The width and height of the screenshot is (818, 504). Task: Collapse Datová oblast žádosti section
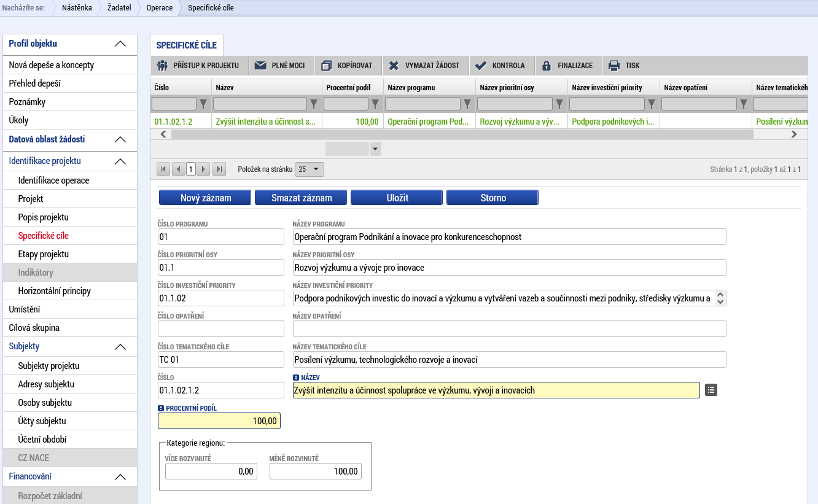click(120, 139)
